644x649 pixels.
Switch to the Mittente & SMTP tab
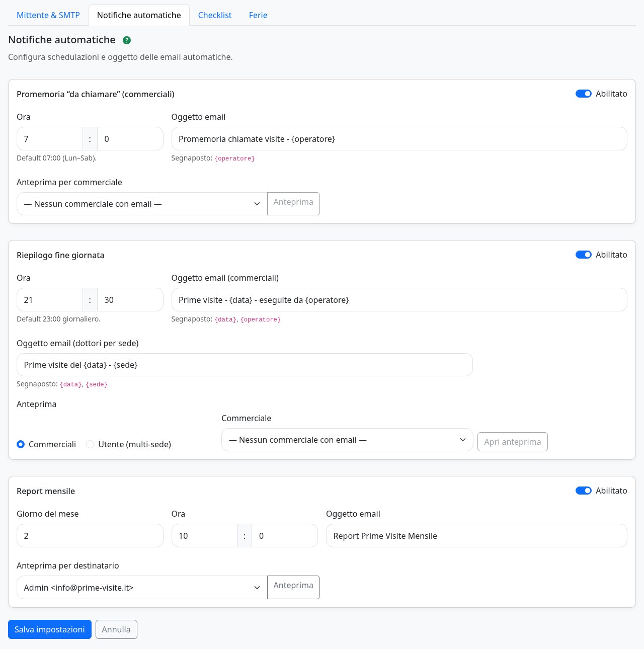click(x=48, y=15)
